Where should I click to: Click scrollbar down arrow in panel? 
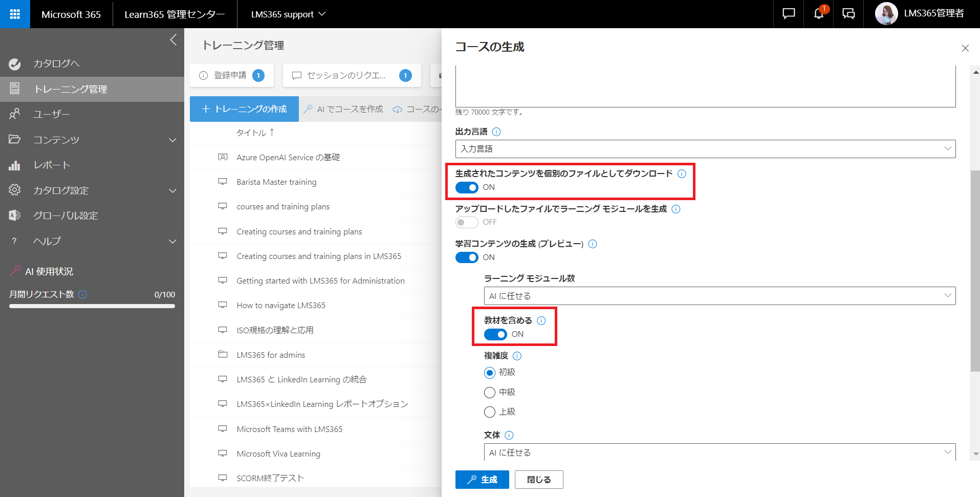tap(975, 453)
